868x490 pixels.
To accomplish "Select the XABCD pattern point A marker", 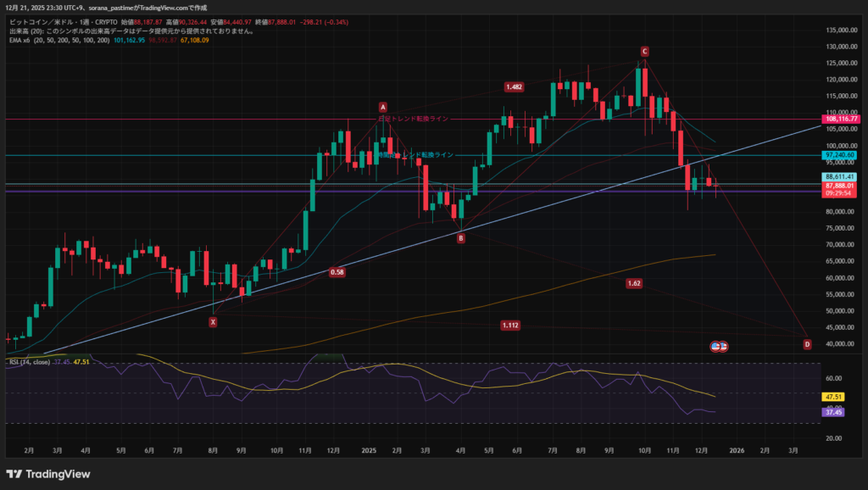I will [383, 108].
